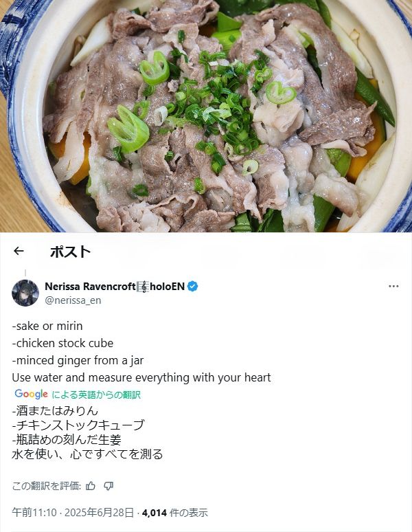412x532 pixels.
Task: Open the @nerissa_en handle link
Action: point(73,300)
